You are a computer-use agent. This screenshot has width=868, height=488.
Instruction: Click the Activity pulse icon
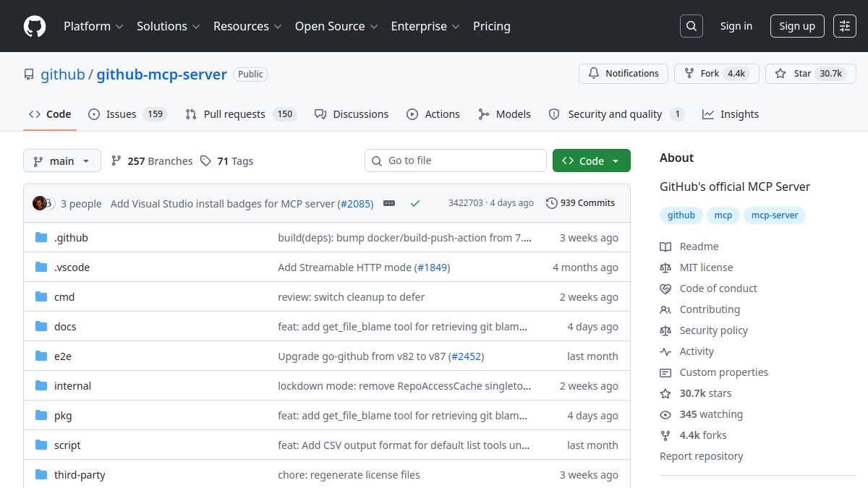[x=665, y=351]
